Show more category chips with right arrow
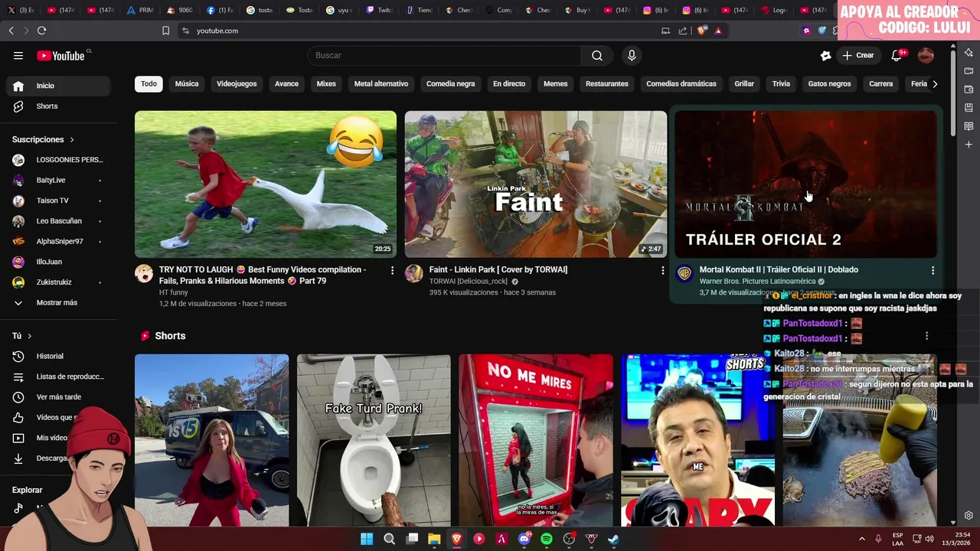The height and width of the screenshot is (551, 980). pyautogui.click(x=935, y=84)
